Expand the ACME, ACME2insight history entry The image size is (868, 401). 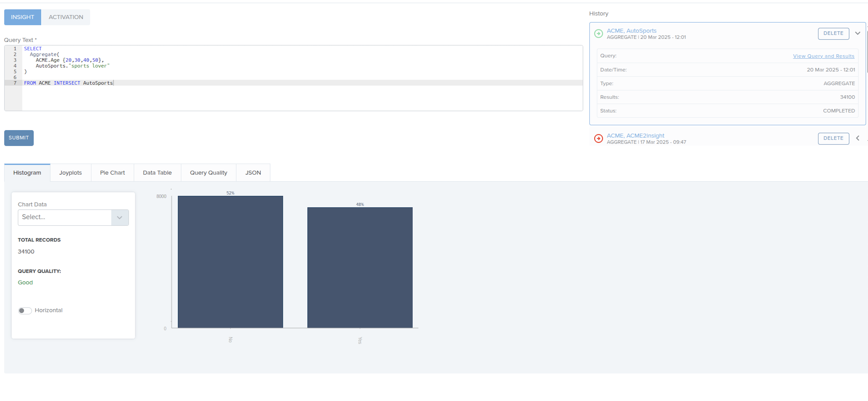click(x=858, y=138)
